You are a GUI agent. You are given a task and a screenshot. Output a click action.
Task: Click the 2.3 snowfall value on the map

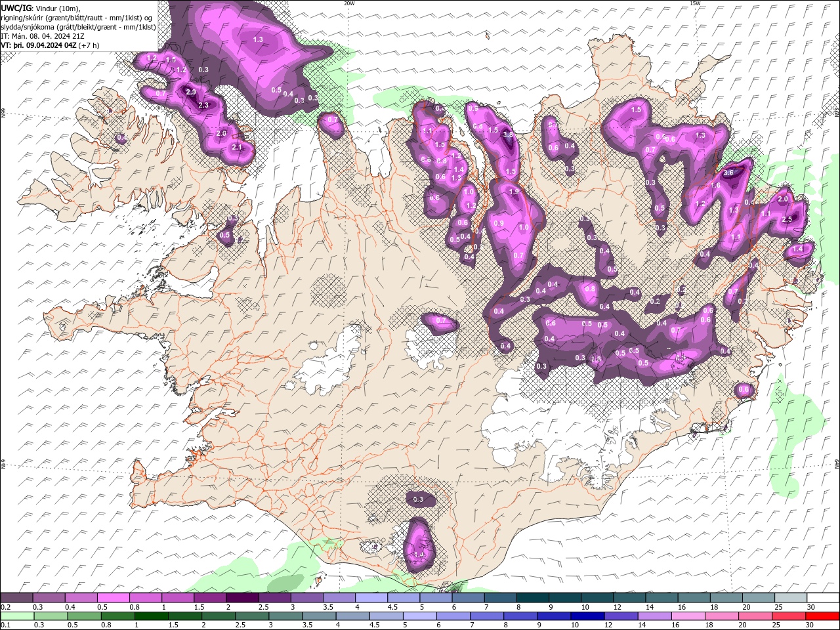(203, 105)
